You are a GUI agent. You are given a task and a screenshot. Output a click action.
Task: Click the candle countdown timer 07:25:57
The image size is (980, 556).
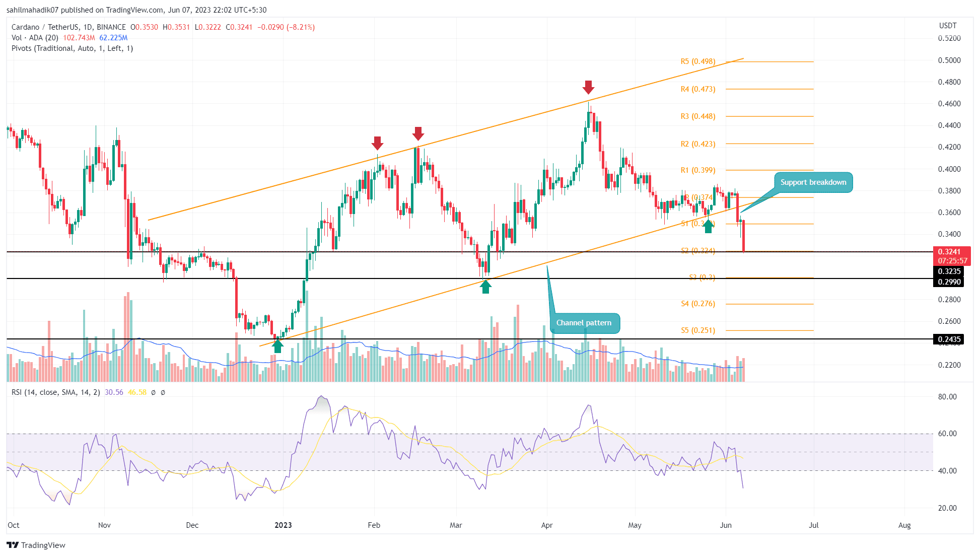tap(952, 261)
